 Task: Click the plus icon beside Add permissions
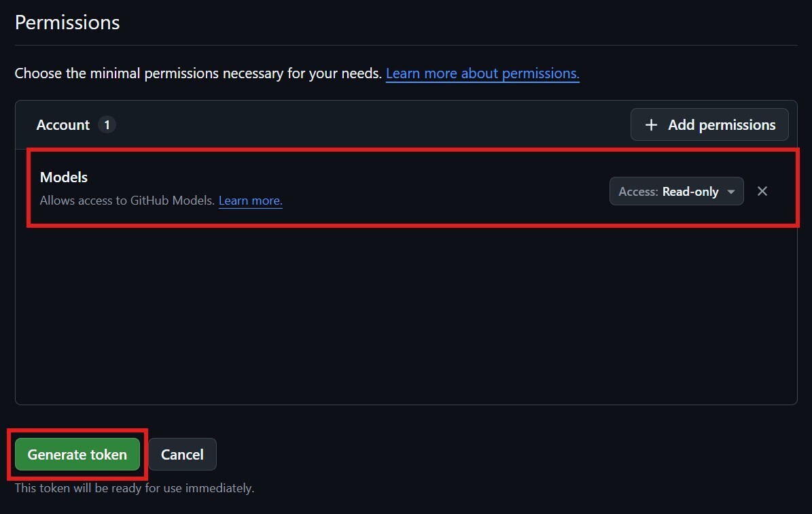click(651, 125)
